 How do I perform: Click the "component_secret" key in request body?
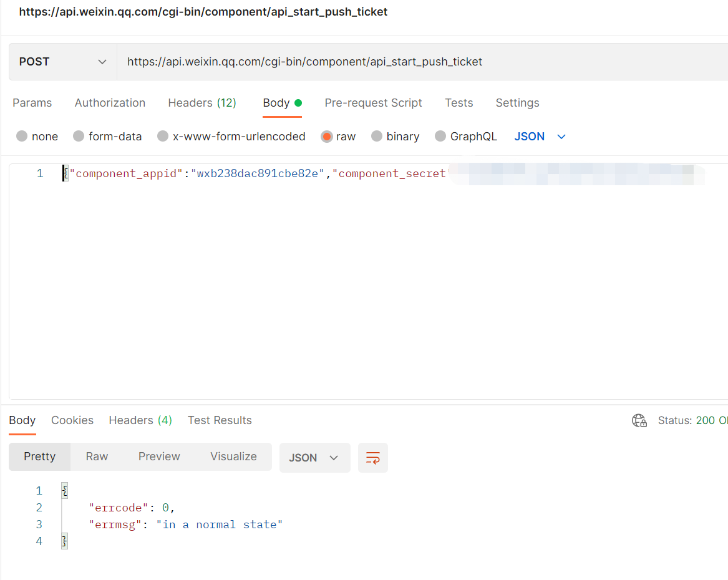pyautogui.click(x=391, y=173)
